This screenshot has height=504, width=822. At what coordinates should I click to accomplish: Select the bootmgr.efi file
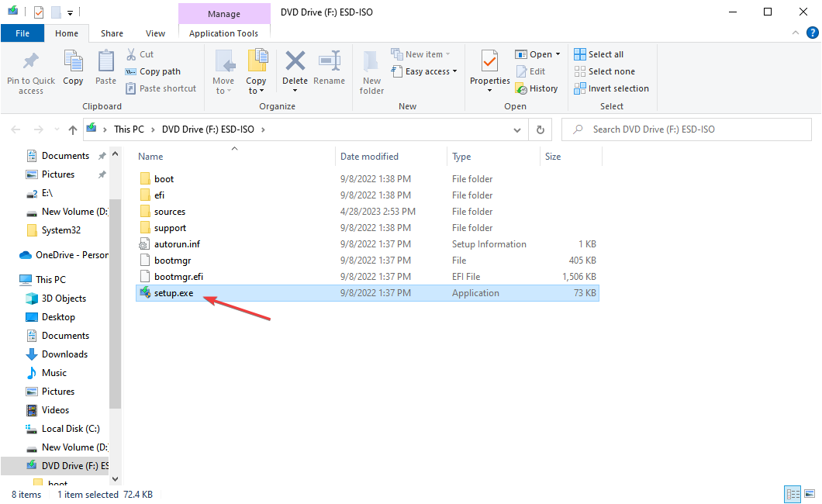[x=367, y=276]
